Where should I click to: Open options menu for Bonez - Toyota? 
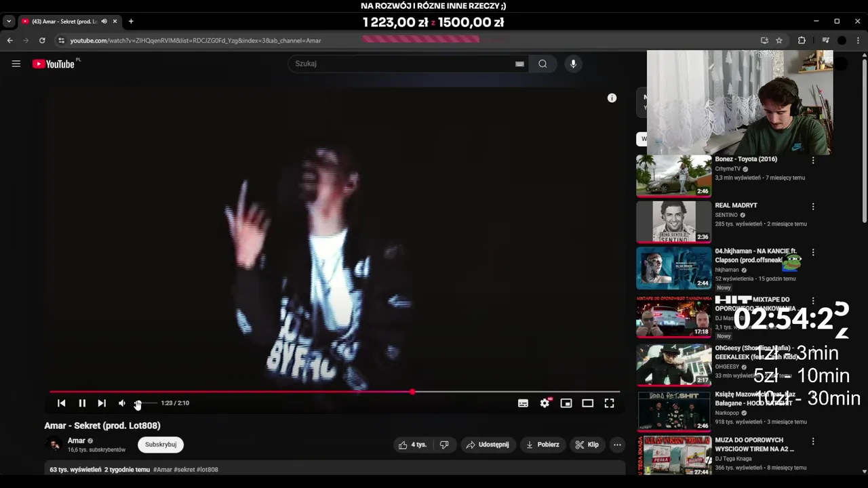pyautogui.click(x=813, y=161)
